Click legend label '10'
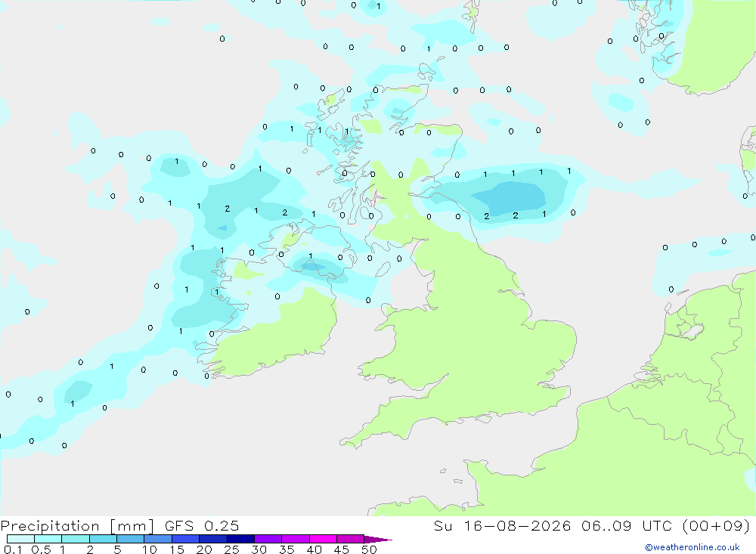 pyautogui.click(x=150, y=549)
